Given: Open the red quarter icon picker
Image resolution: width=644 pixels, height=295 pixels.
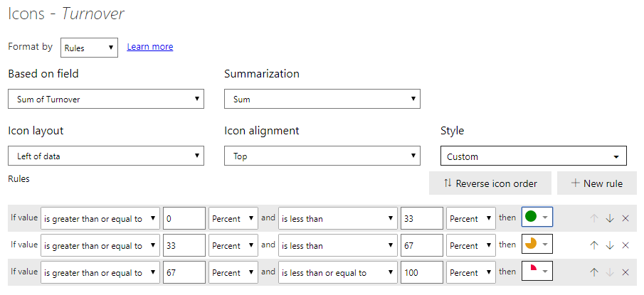Looking at the screenshot, I should 537,272.
